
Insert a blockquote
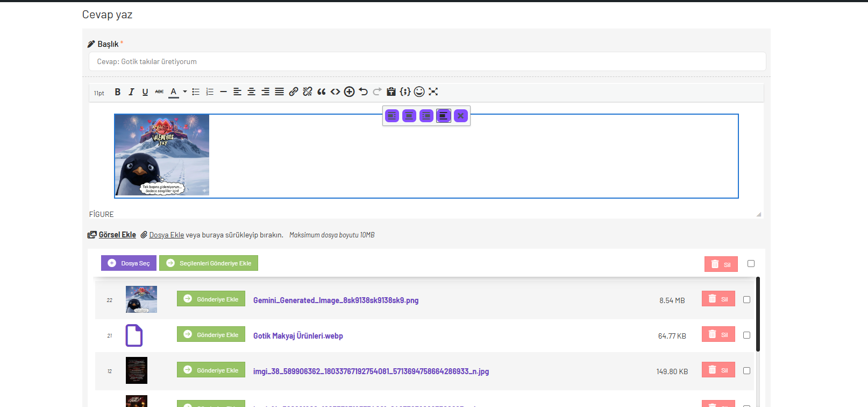[x=322, y=92]
